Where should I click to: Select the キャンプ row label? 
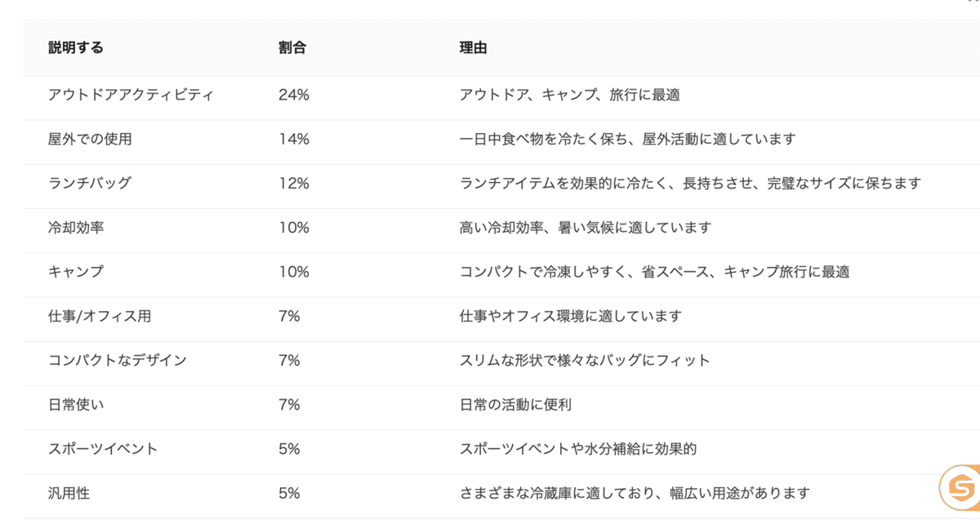click(76, 272)
